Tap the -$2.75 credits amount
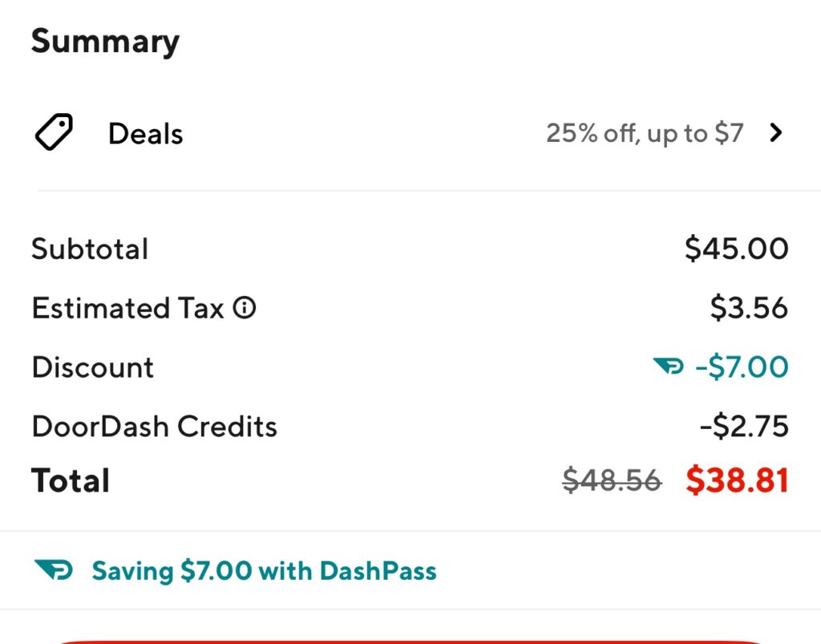 click(744, 426)
